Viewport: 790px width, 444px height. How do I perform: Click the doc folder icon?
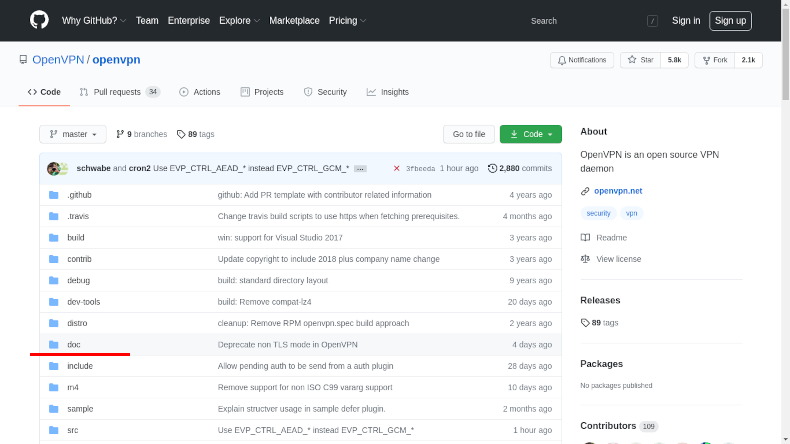click(53, 345)
